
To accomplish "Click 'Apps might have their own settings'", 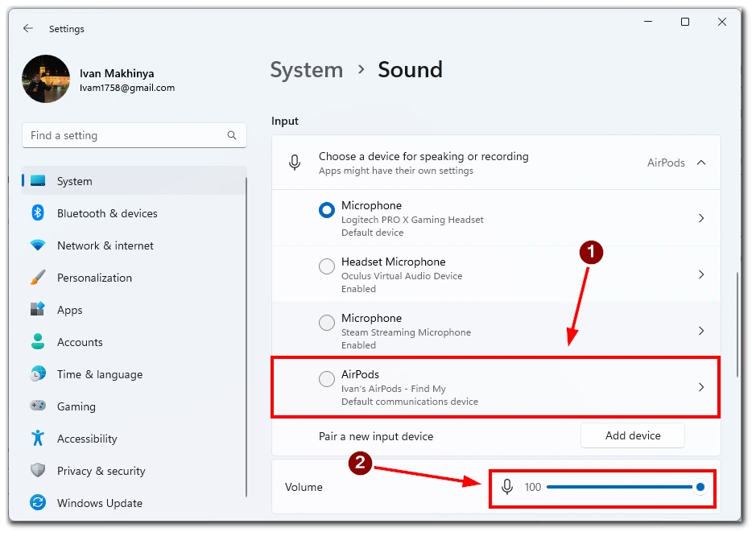I will click(396, 171).
